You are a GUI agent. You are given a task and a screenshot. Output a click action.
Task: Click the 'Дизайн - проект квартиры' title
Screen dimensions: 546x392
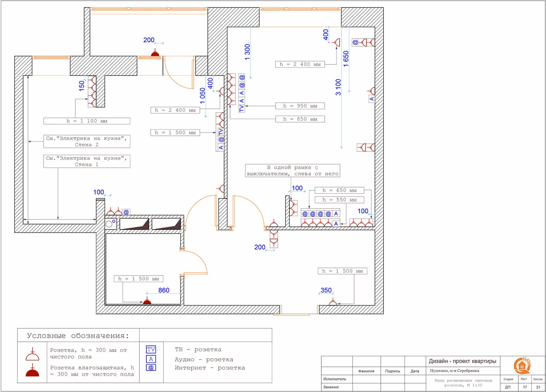pyautogui.click(x=462, y=361)
